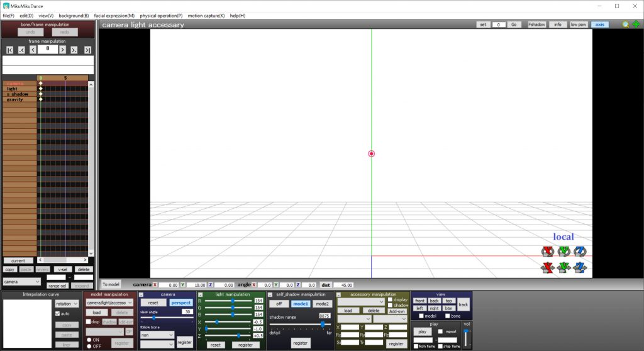The width and height of the screenshot is (644, 351).
Task: Select the OFF radio button
Action: pyautogui.click(x=89, y=346)
